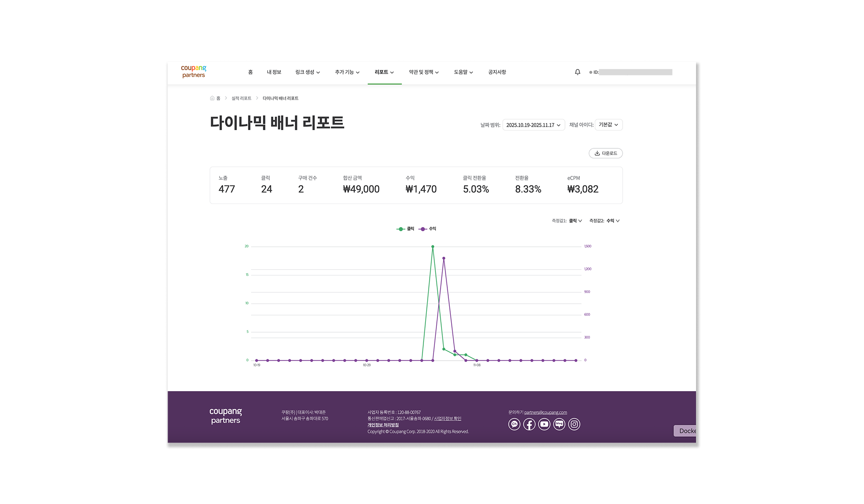Go to 공지사항 in the navigation
Viewport: 864px width, 504px height.
coord(497,72)
